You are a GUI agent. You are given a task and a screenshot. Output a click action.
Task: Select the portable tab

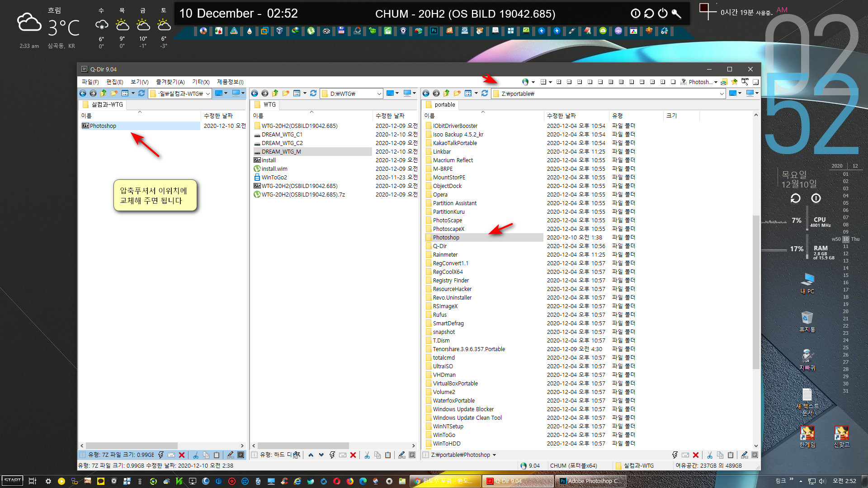441,104
